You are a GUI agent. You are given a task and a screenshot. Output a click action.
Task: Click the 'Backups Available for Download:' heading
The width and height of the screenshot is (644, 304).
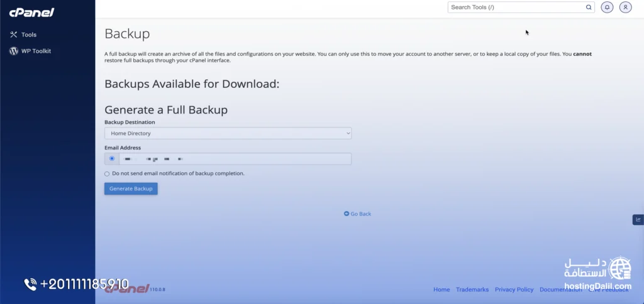(x=192, y=84)
